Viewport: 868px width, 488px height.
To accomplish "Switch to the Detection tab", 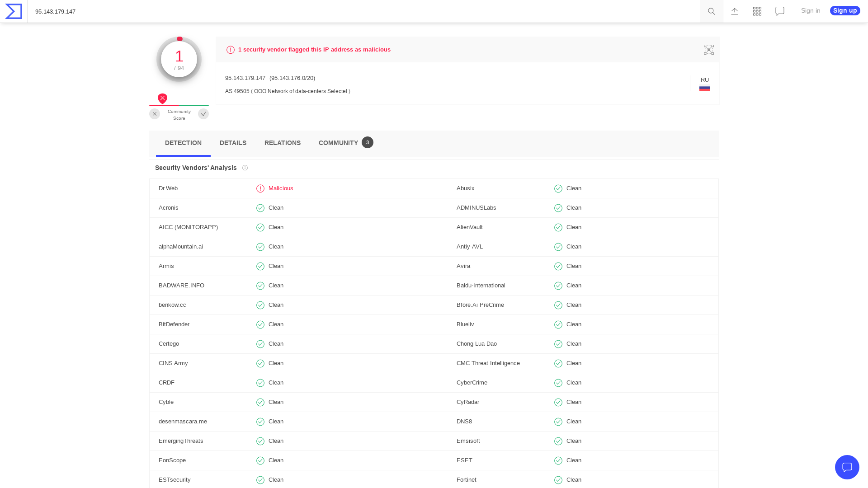I will click(183, 143).
